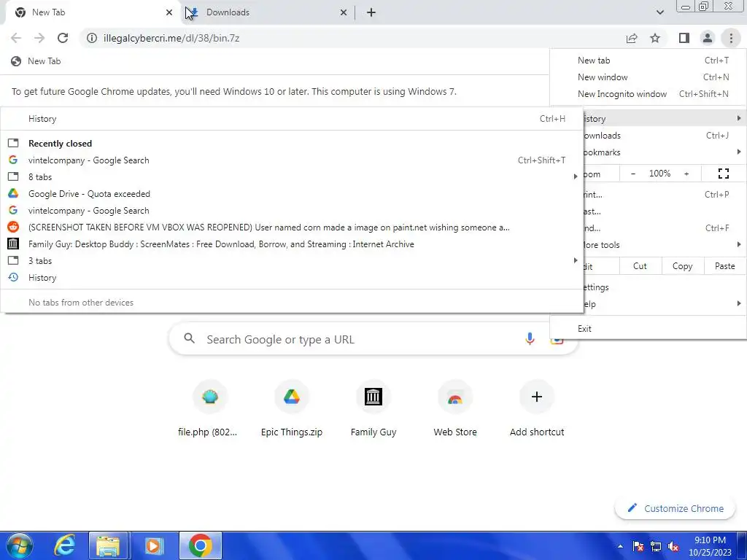Open History item in Chrome main menu
This screenshot has height=560, width=747.
click(665, 119)
